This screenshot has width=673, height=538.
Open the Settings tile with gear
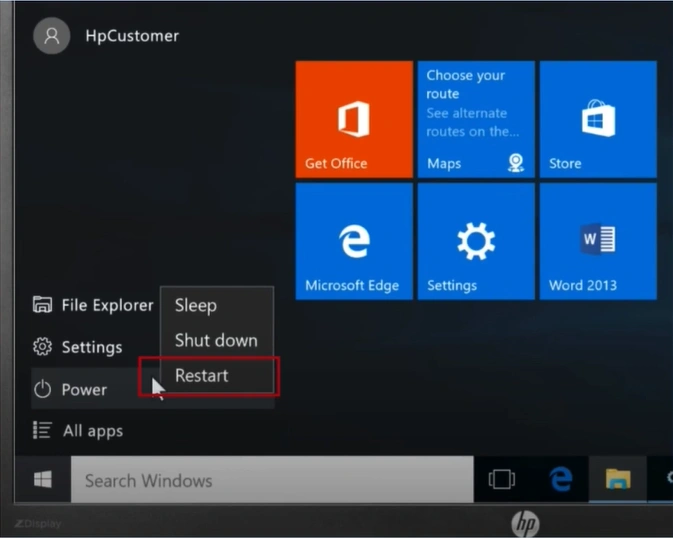[476, 241]
